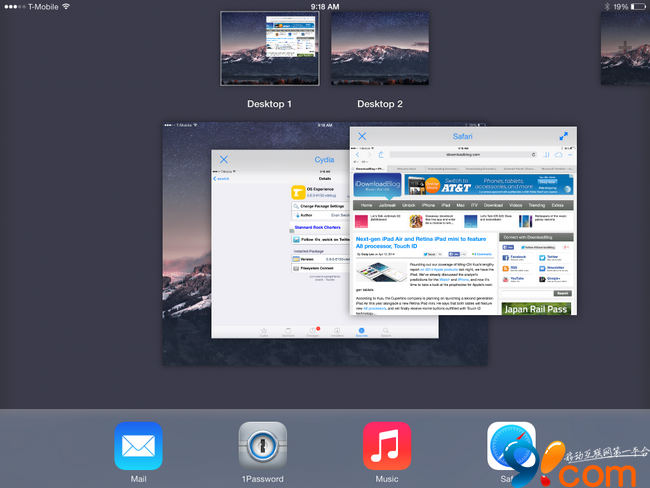The width and height of the screenshot is (650, 488).
Task: Open Change Package Settings in Cydia
Action: click(x=318, y=207)
